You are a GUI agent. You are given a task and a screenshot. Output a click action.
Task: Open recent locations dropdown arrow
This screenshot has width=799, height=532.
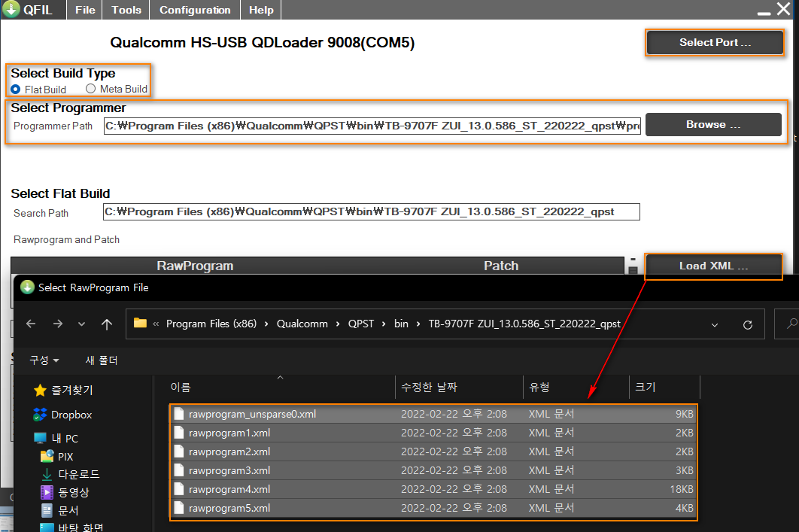[81, 324]
